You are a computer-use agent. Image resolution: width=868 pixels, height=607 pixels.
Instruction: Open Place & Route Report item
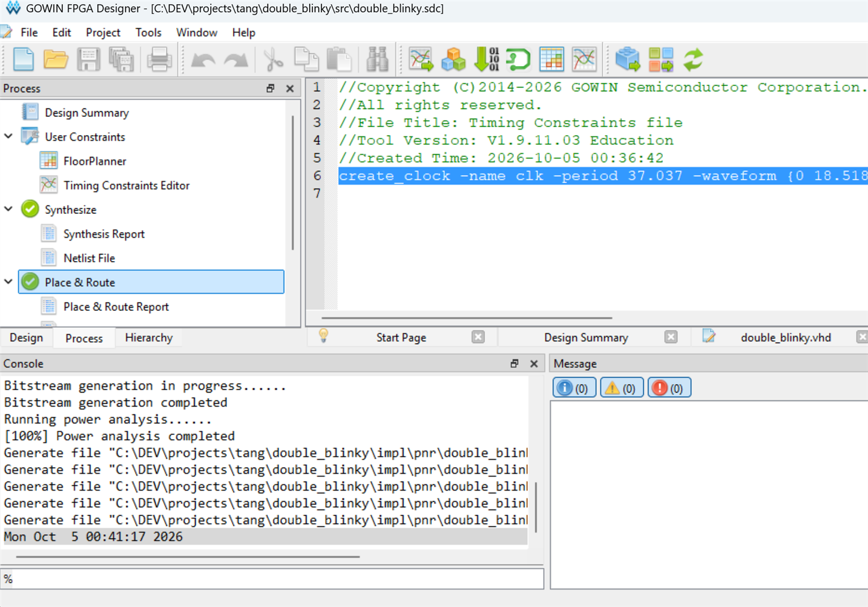[x=116, y=307]
